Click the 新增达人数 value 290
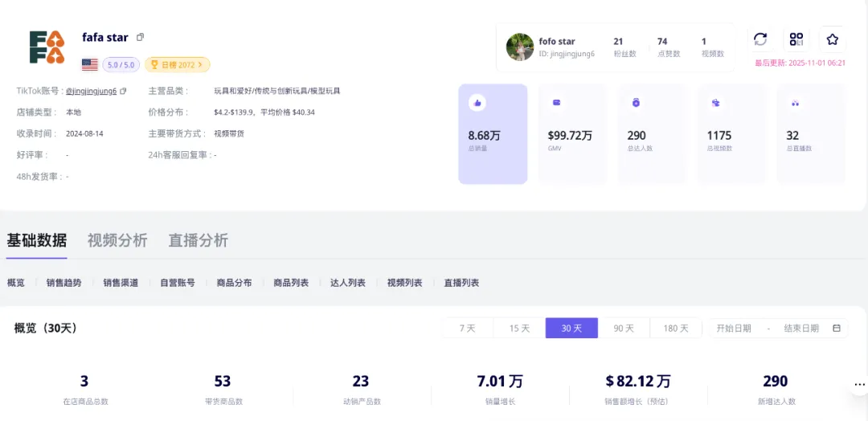 click(x=776, y=381)
